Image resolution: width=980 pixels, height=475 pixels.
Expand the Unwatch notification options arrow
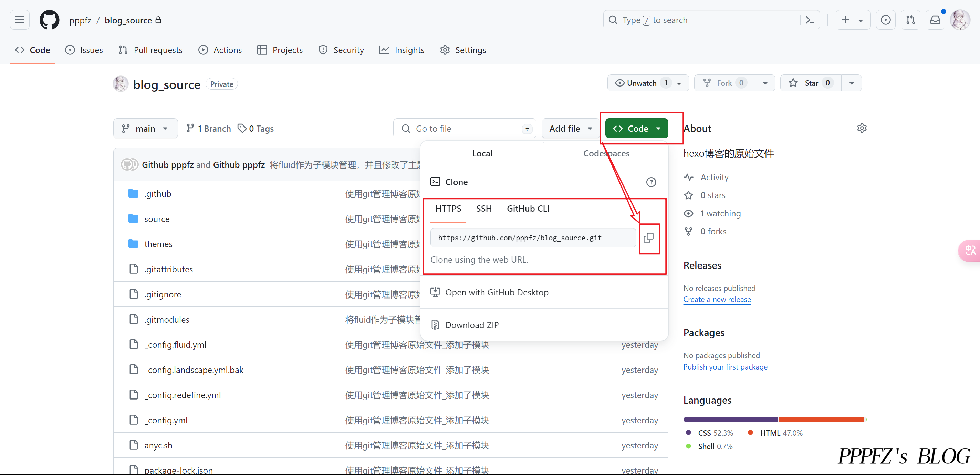pos(679,83)
